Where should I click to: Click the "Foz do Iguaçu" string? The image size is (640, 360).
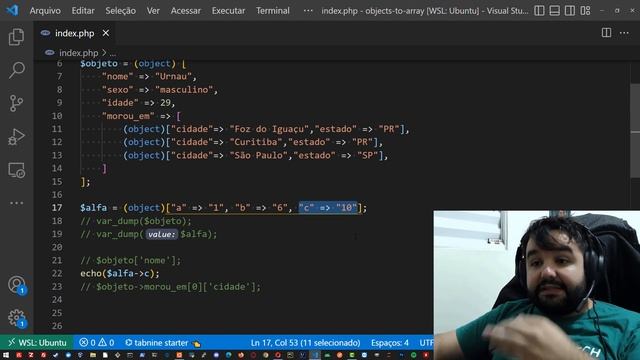[x=269, y=129]
